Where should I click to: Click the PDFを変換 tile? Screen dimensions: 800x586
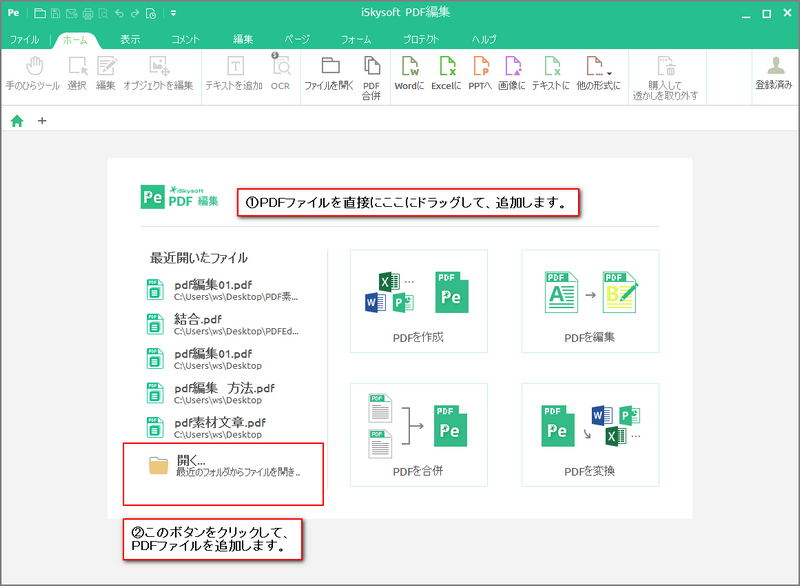[x=590, y=435]
